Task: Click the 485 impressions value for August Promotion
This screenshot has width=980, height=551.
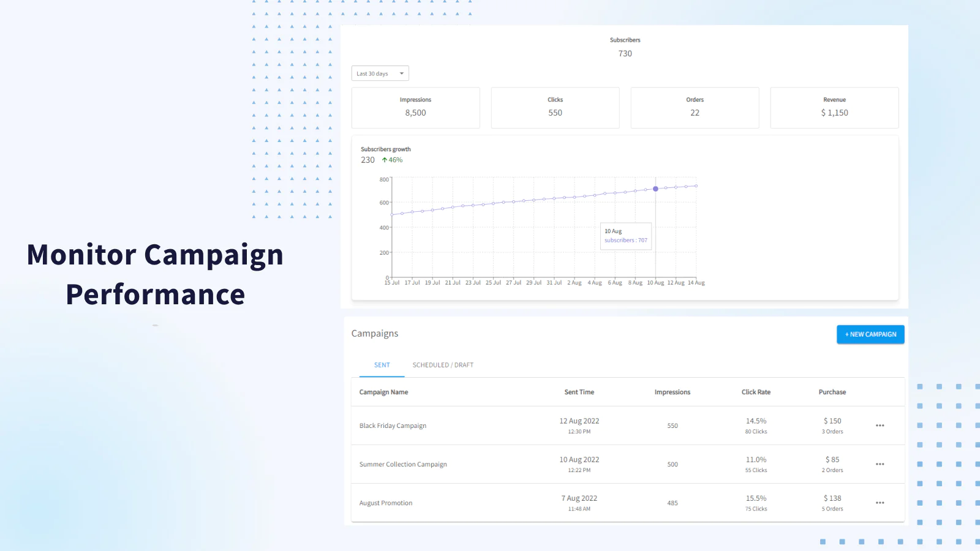Action: point(673,503)
